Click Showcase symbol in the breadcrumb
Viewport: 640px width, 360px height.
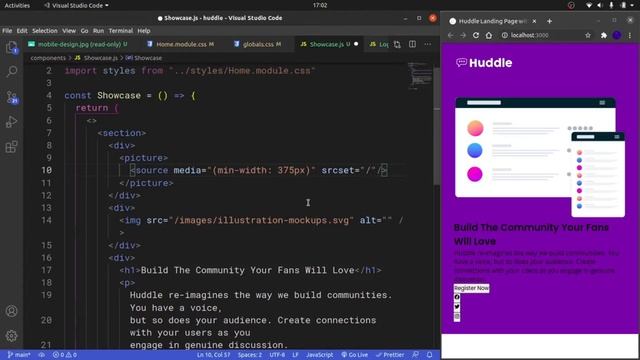tap(144, 58)
